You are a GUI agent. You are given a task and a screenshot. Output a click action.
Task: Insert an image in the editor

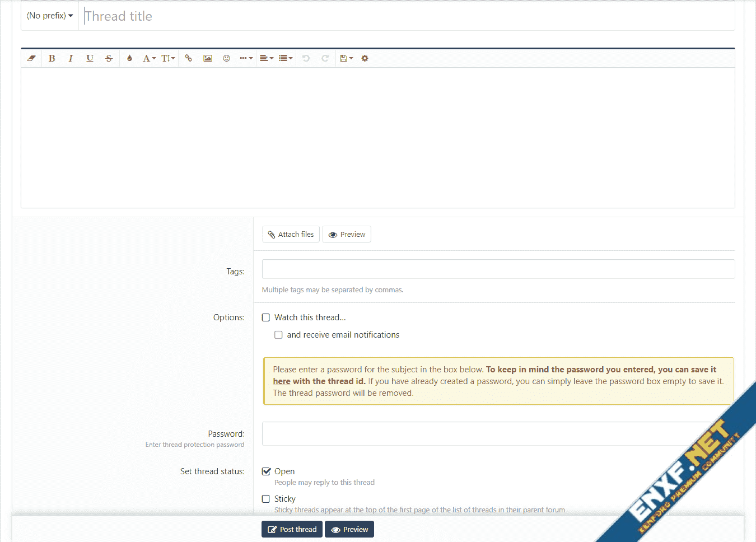pyautogui.click(x=208, y=58)
